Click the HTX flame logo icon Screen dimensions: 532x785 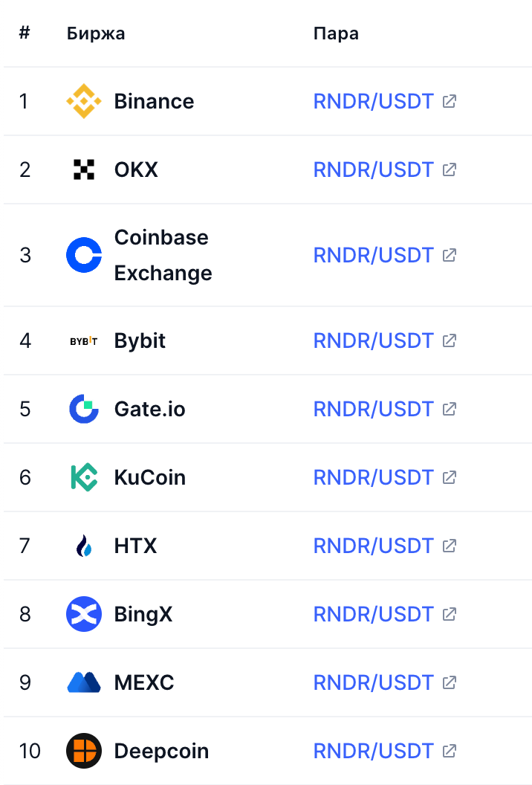pos(84,546)
